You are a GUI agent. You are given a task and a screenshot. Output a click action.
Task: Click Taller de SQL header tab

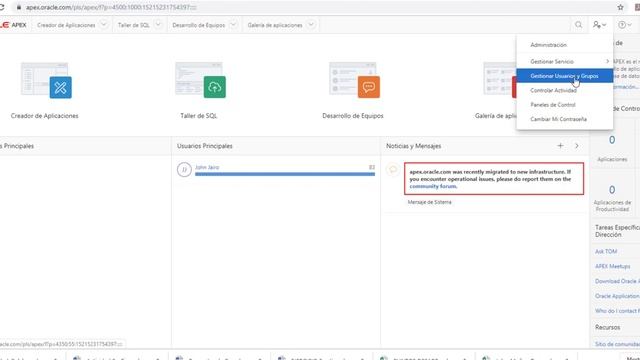[133, 25]
